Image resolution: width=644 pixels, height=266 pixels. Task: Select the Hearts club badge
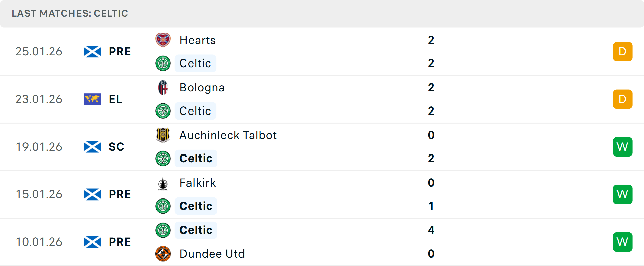pos(163,40)
